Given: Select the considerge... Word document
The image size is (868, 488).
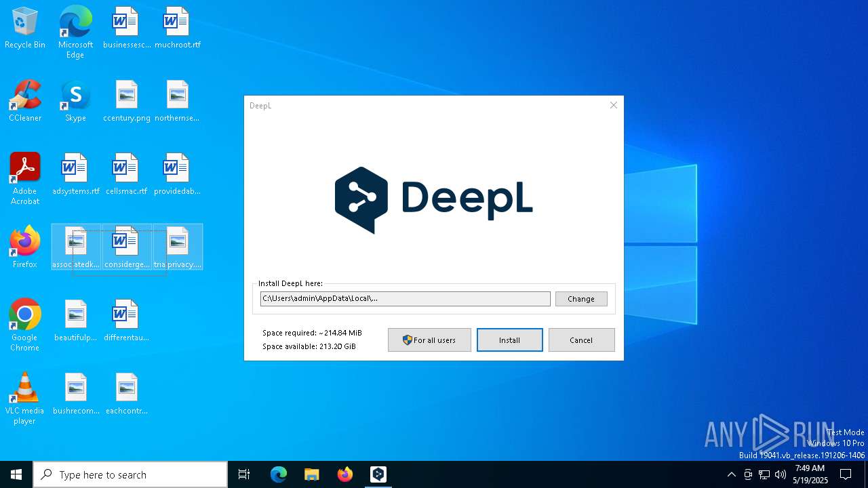Looking at the screenshot, I should 127,247.
